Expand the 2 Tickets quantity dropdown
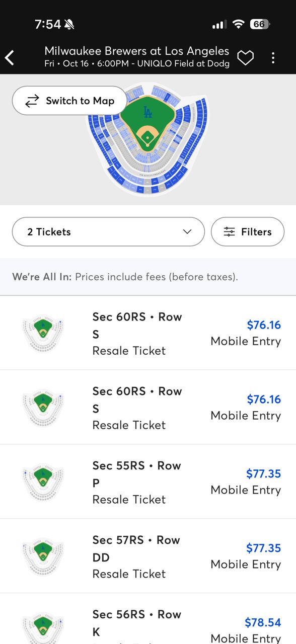Viewport: 296px width, 644px height. [108, 232]
